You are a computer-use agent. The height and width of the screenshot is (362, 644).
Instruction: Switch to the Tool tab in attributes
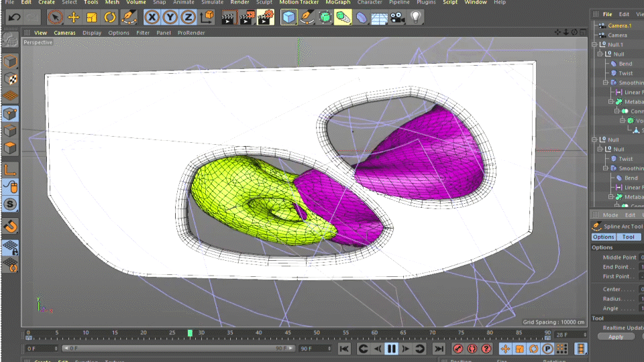point(629,237)
